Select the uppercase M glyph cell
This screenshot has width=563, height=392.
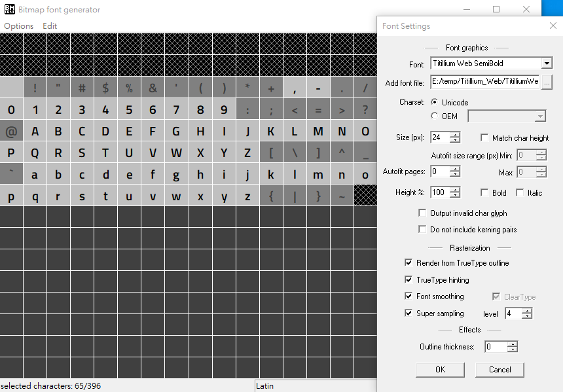[318, 132]
